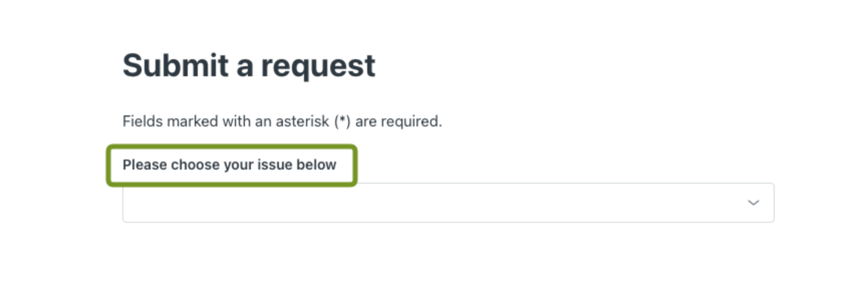
Task: Show issue options via the chevron
Action: 753,203
